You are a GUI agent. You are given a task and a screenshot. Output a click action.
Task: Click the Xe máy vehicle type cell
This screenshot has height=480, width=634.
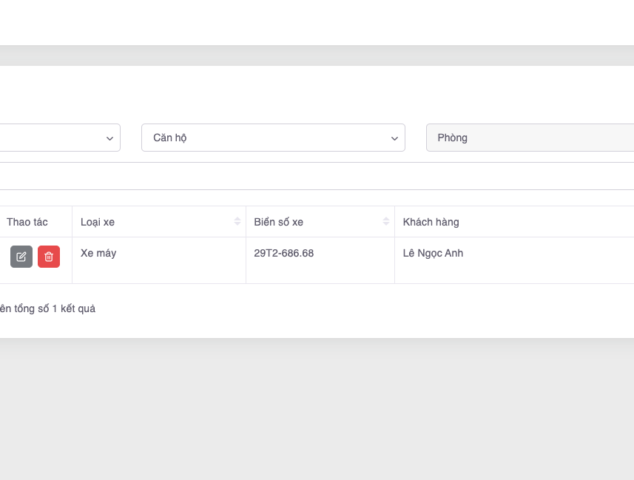[98, 253]
